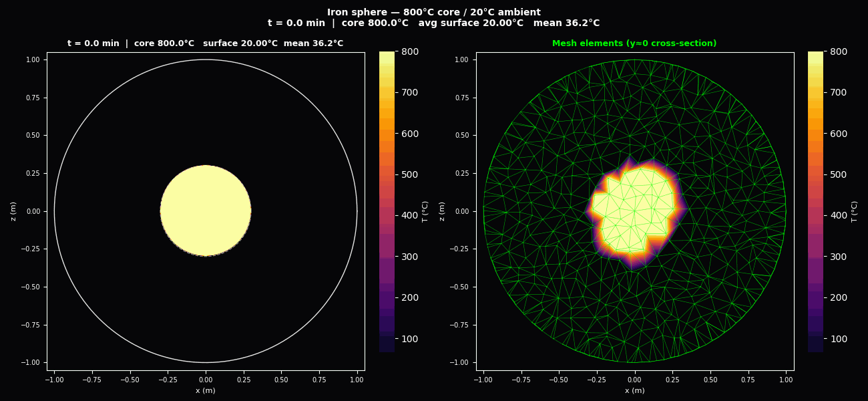Click the yellow top of left colorbar
The height and width of the screenshot is (401, 868).
click(x=387, y=57)
